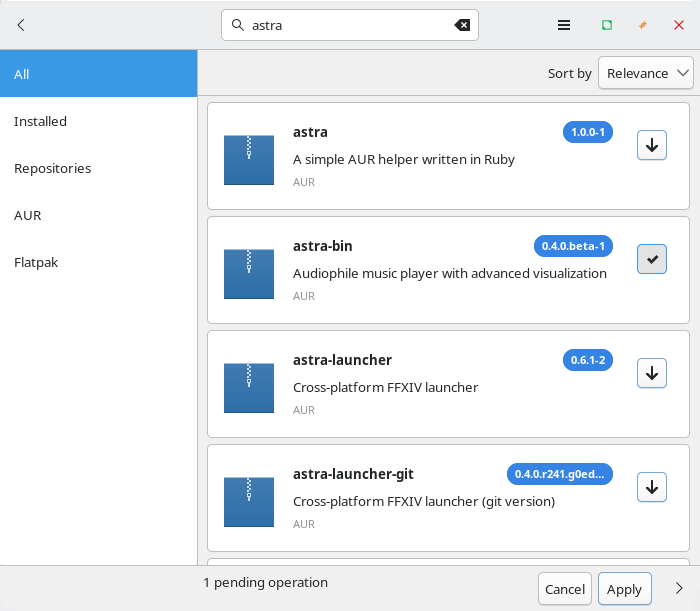Switch to the Flatpak sidebar category
This screenshot has width=700, height=611.
coord(34,262)
